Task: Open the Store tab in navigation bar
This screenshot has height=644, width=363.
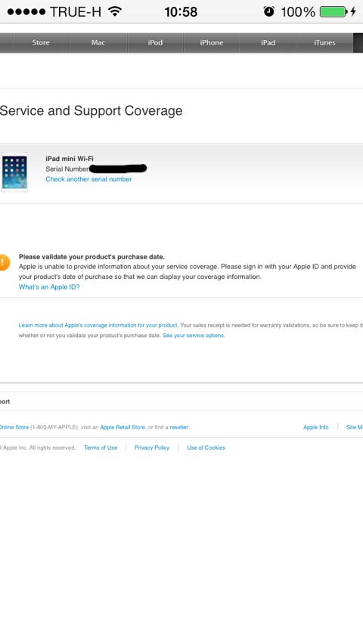Action: click(41, 43)
